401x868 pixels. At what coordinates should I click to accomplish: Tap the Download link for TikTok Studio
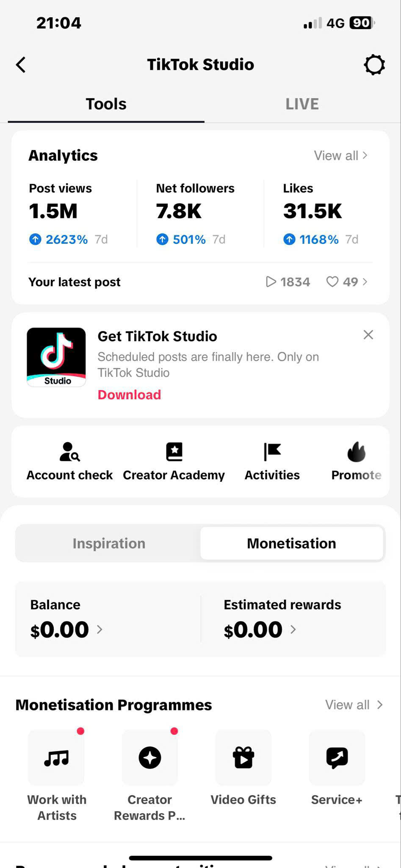[129, 395]
